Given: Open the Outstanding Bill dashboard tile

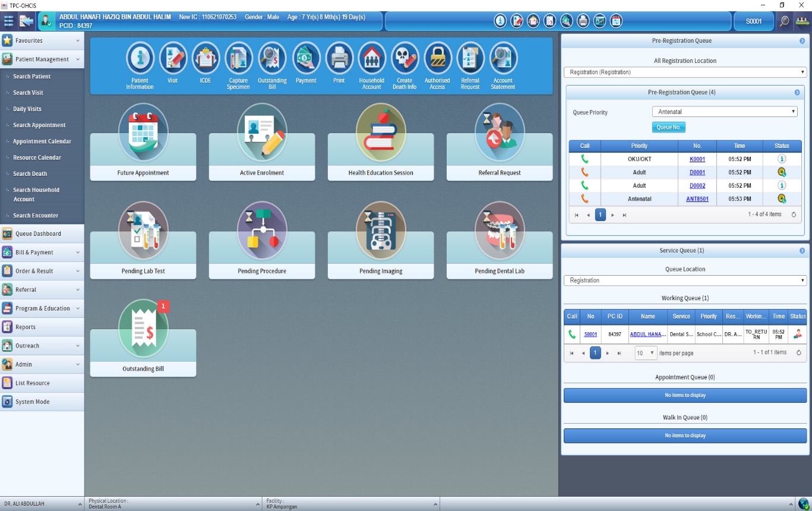Looking at the screenshot, I should click(x=143, y=339).
